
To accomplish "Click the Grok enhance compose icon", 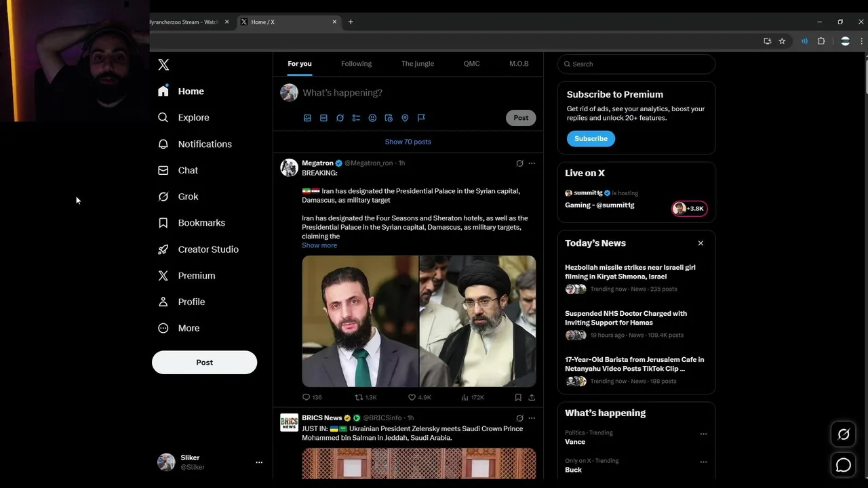I will coord(340,118).
